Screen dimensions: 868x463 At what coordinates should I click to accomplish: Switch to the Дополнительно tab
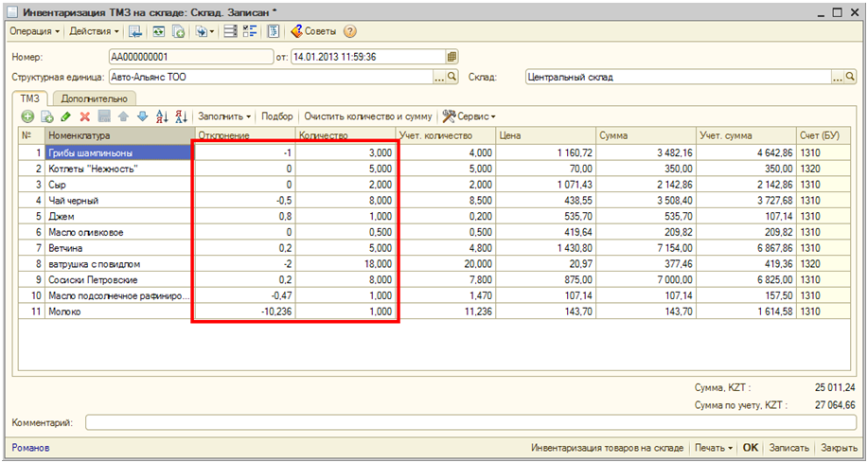[94, 98]
